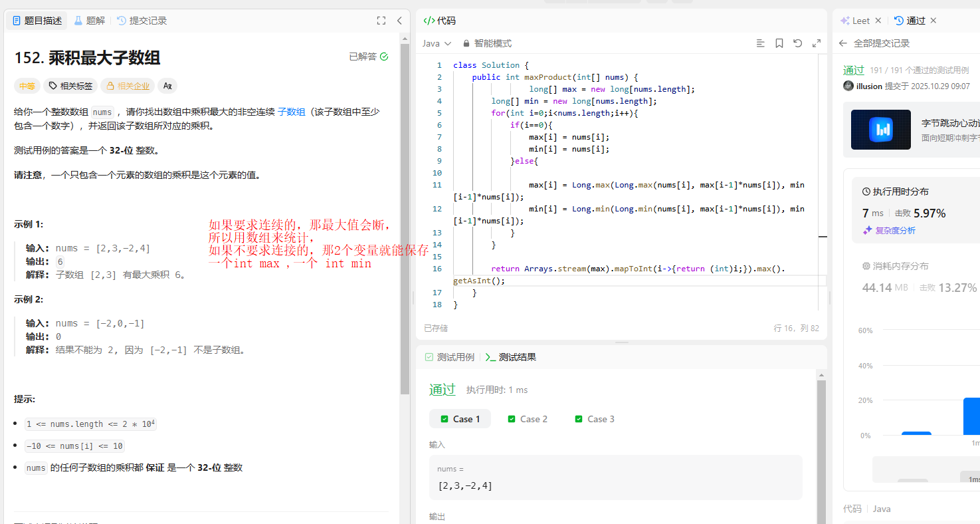Open the 提交记录 tab

coord(142,21)
